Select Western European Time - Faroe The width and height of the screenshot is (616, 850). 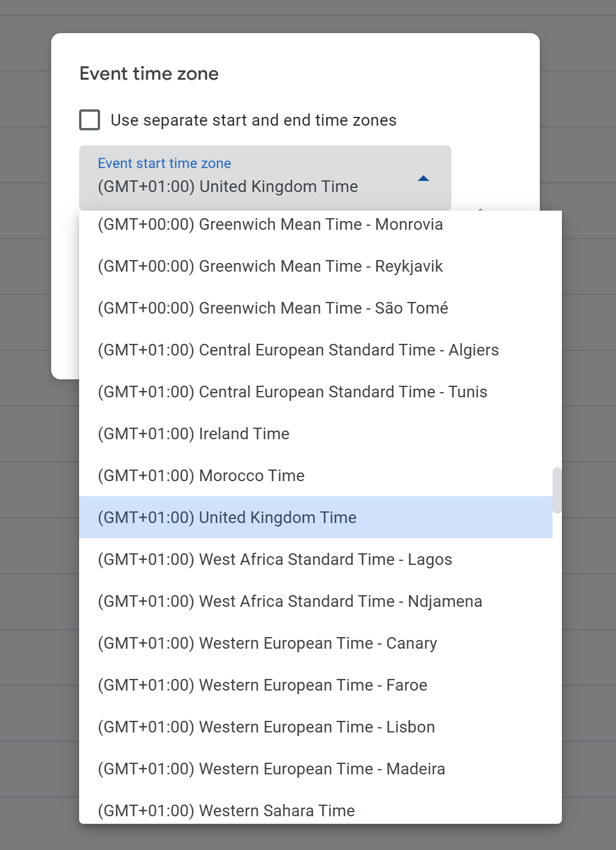pyautogui.click(x=262, y=685)
